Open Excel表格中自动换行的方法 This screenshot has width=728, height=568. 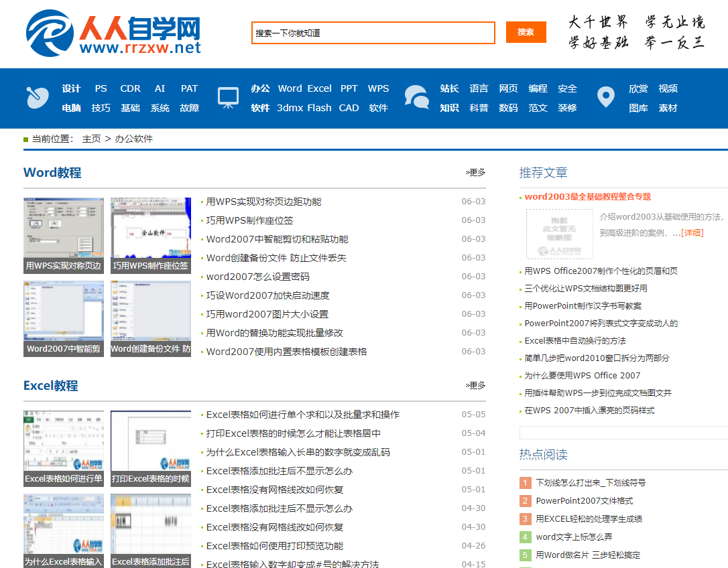pos(575,341)
